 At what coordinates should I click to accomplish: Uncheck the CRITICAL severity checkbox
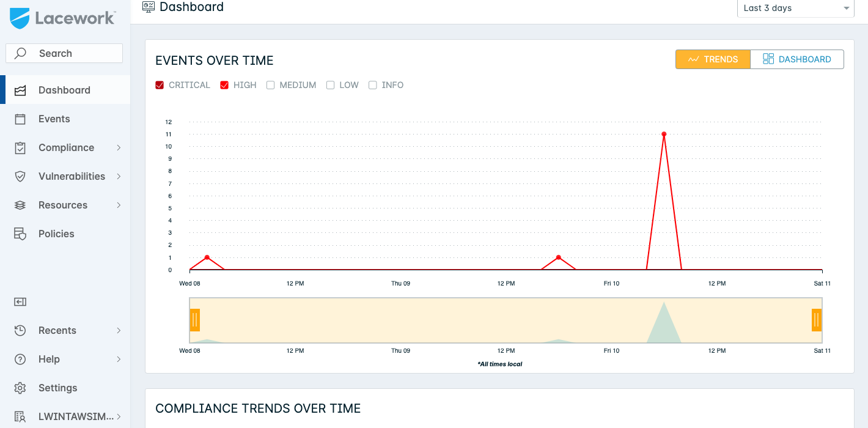click(160, 85)
